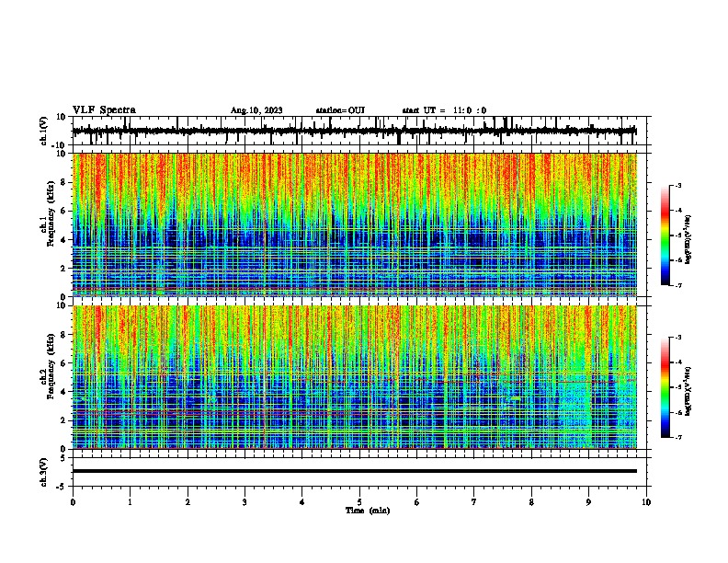Click the time axis tick label '7'
This screenshot has width=728, height=563.
(474, 501)
